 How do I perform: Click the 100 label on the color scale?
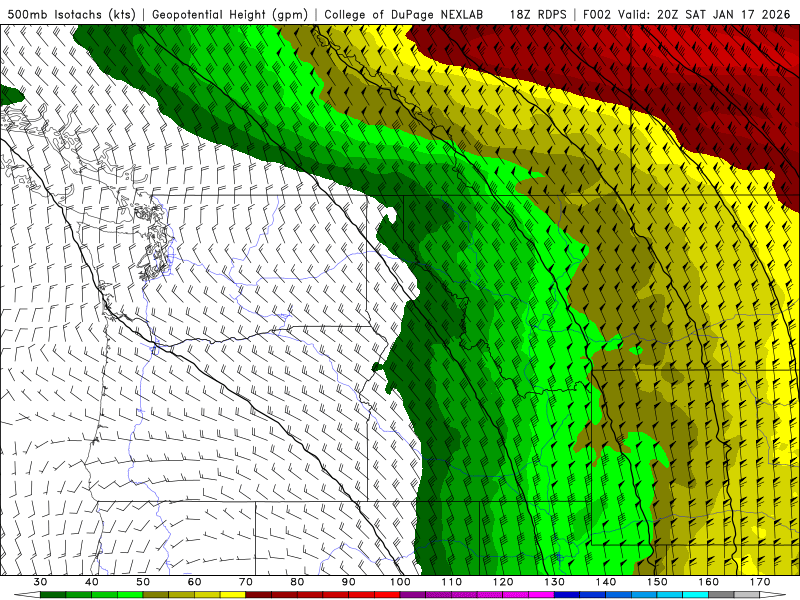click(x=401, y=582)
